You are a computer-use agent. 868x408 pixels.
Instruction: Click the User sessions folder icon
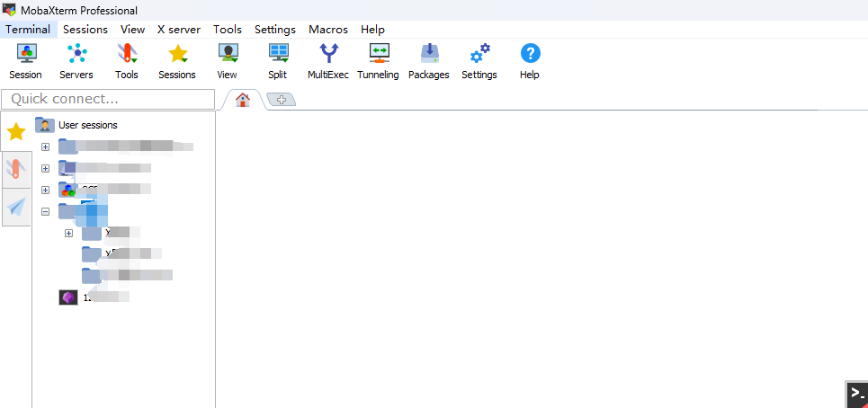click(x=45, y=125)
